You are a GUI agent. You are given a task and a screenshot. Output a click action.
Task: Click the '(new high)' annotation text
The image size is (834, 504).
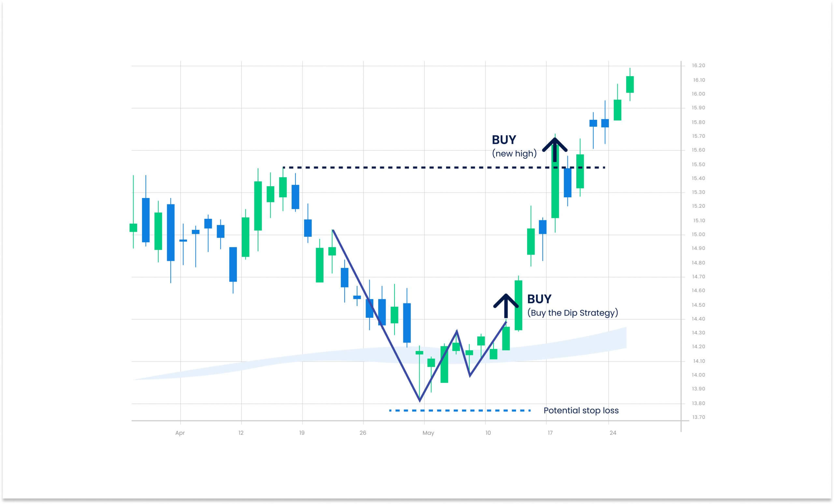(514, 154)
